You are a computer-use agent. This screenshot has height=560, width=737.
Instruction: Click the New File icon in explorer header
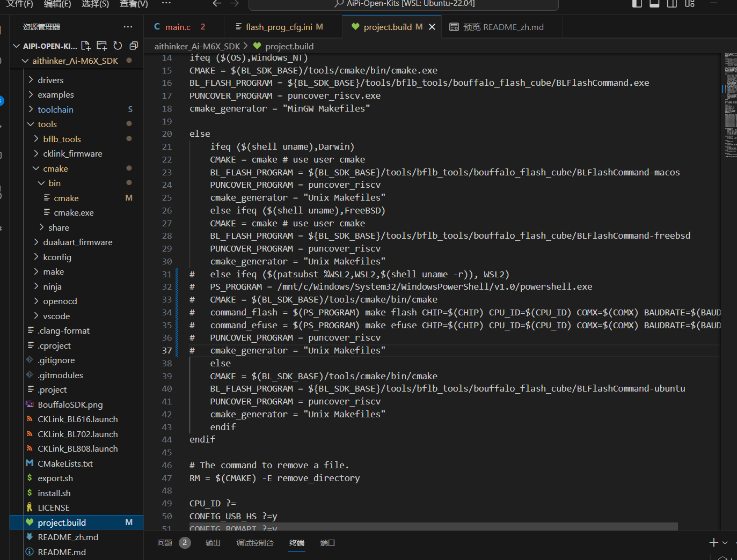[x=86, y=46]
